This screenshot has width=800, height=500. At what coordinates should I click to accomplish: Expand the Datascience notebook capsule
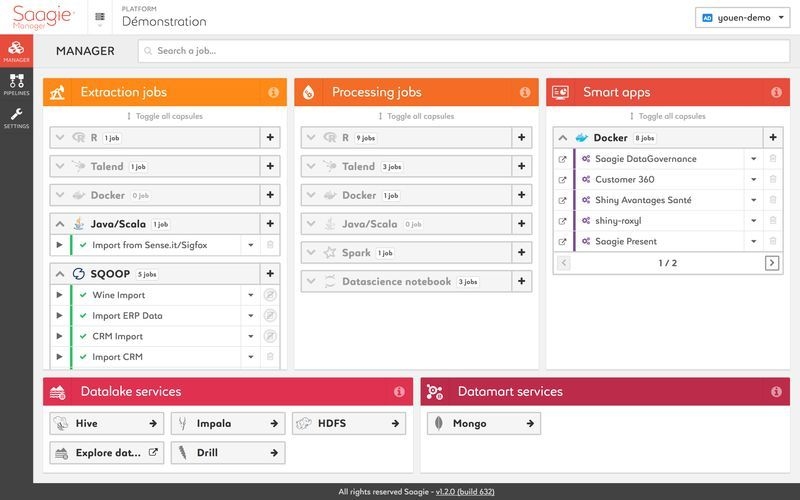(x=311, y=281)
